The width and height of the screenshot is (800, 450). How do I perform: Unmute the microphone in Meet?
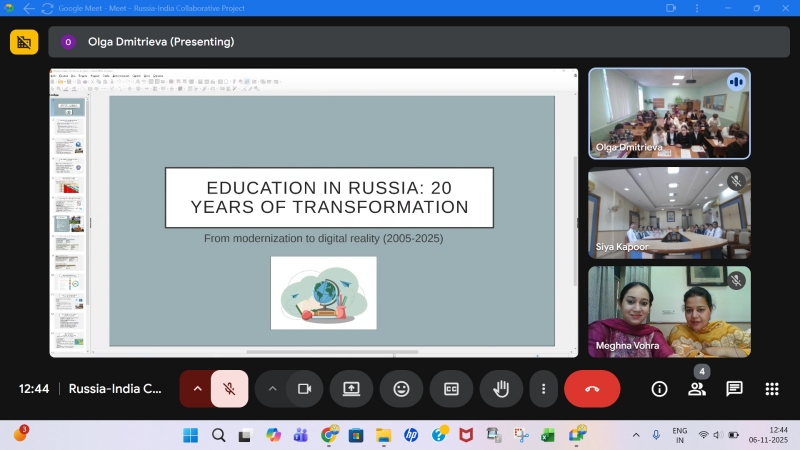229,389
